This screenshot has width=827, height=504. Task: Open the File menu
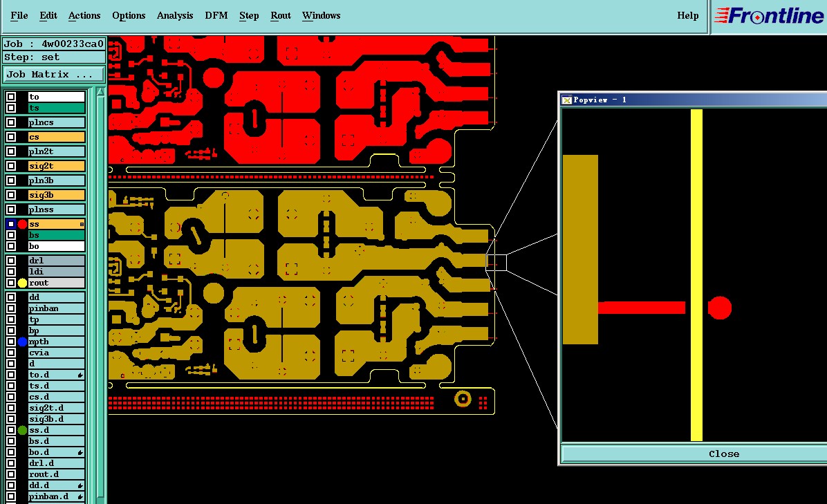coord(19,16)
